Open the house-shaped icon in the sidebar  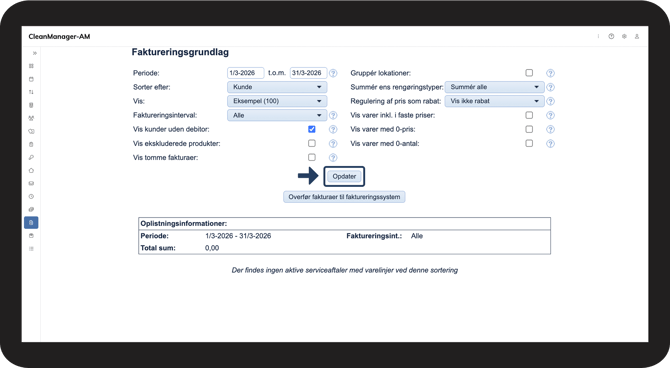31,171
